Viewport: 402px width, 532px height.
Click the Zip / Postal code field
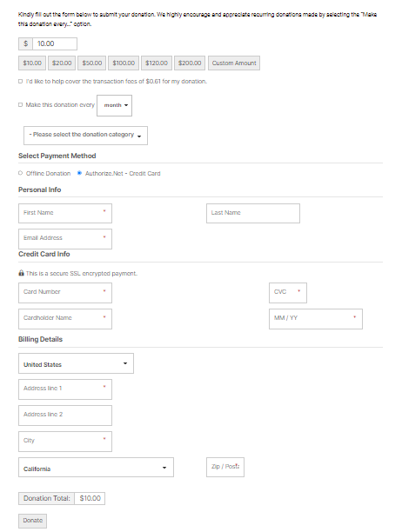(225, 467)
